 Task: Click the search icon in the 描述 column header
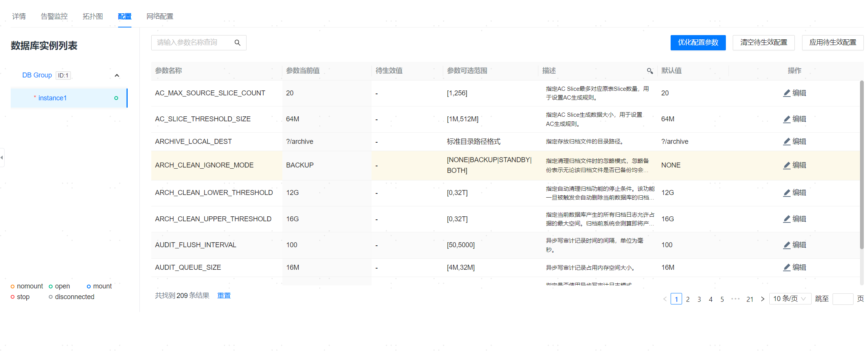point(650,71)
